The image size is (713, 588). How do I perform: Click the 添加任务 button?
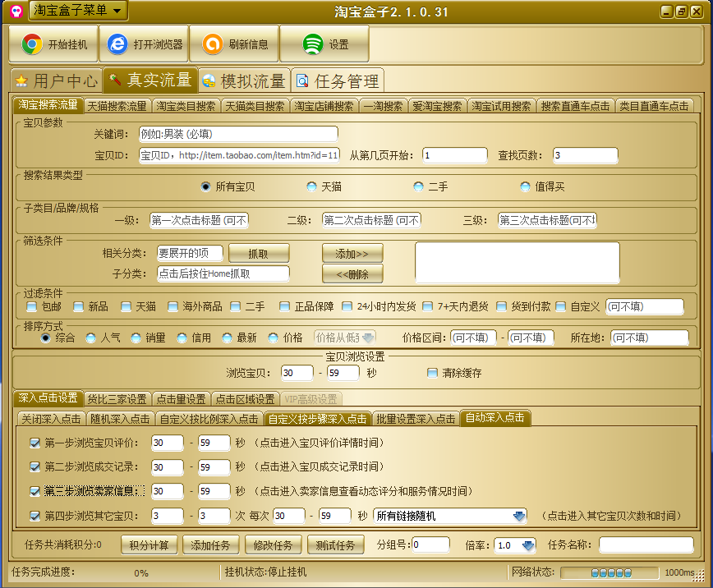210,545
